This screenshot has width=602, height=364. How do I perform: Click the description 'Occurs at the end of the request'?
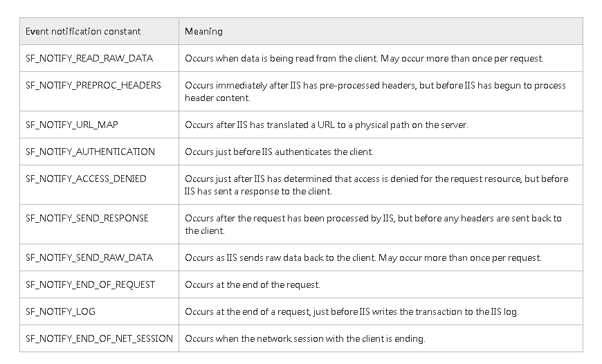(253, 284)
